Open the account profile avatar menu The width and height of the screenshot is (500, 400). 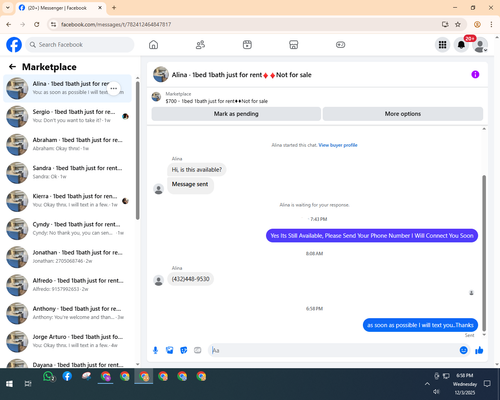(480, 45)
